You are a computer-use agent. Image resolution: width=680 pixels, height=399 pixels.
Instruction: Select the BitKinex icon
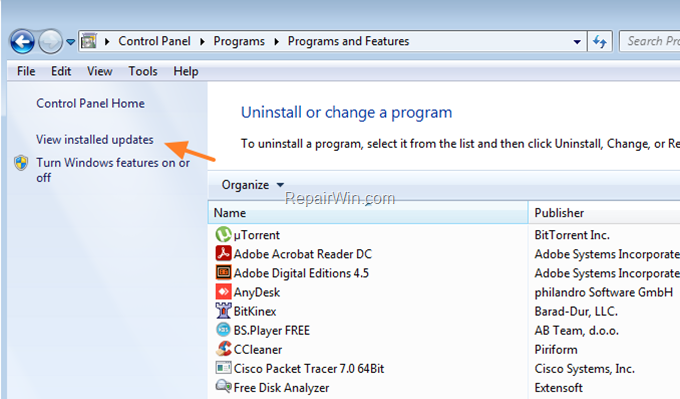point(223,311)
